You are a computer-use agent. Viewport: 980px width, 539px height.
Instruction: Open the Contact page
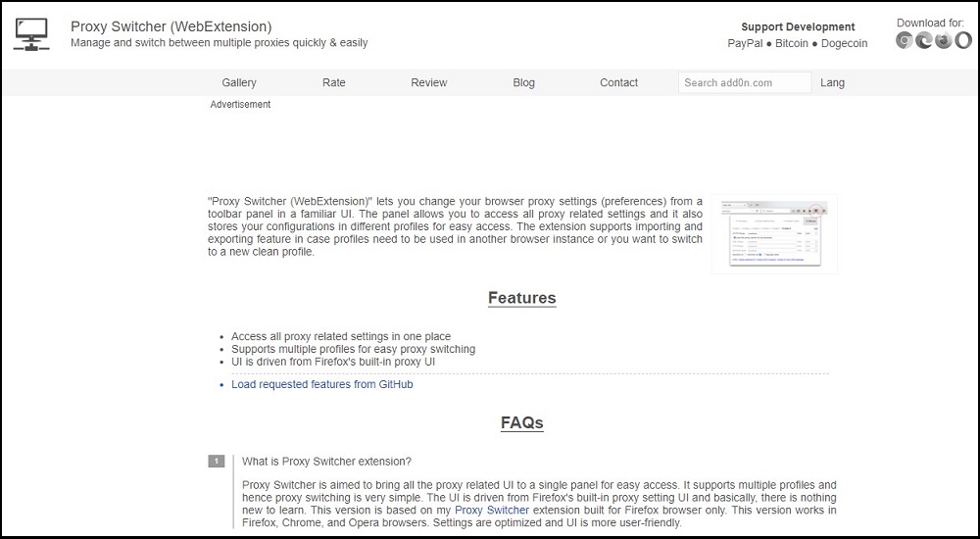tap(618, 82)
